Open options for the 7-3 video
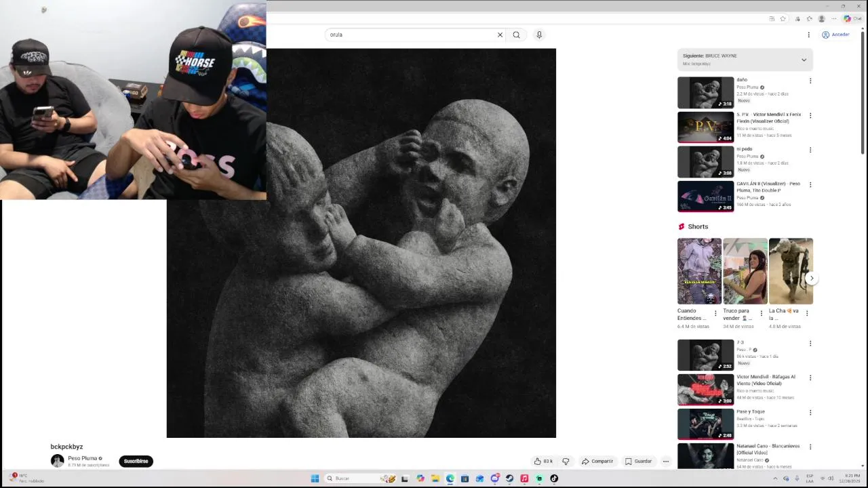The width and height of the screenshot is (868, 488). click(x=810, y=344)
